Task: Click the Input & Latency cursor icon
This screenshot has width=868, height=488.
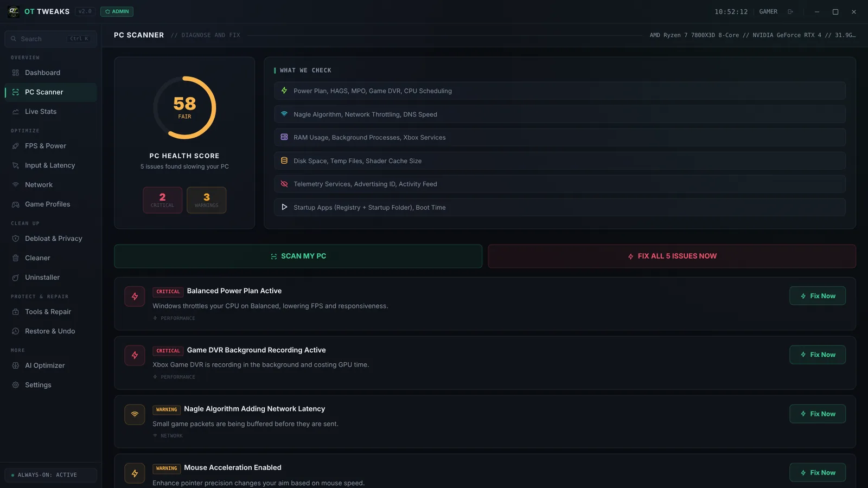Action: pyautogui.click(x=16, y=165)
